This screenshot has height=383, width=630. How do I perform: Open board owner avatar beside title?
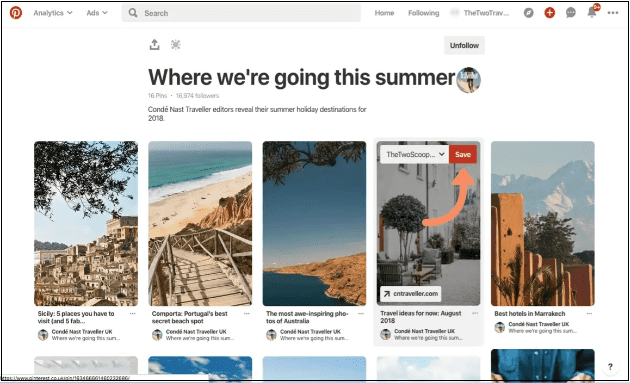(x=468, y=80)
